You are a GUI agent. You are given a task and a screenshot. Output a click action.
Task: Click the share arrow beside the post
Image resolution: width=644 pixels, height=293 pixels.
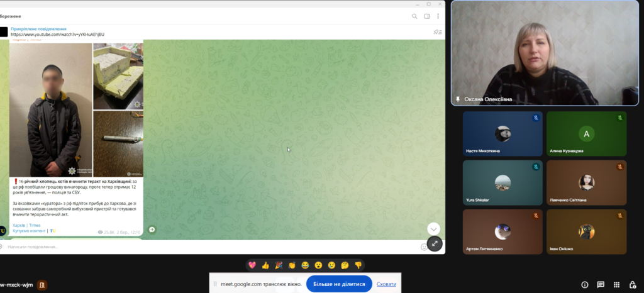tap(152, 229)
